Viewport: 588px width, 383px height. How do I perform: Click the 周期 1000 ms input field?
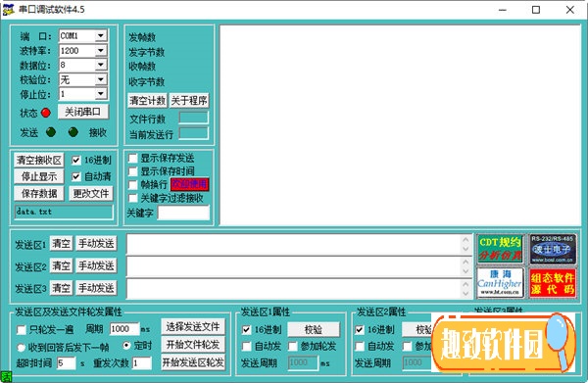pyautogui.click(x=124, y=329)
